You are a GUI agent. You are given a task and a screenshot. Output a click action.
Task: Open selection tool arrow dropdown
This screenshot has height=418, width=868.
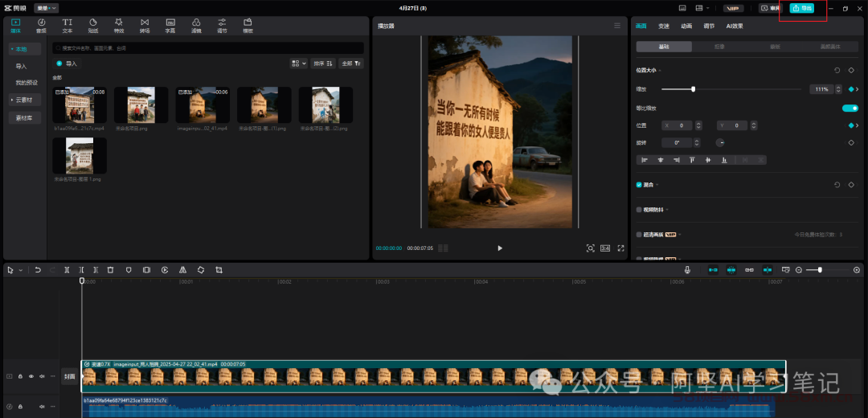coord(21,270)
